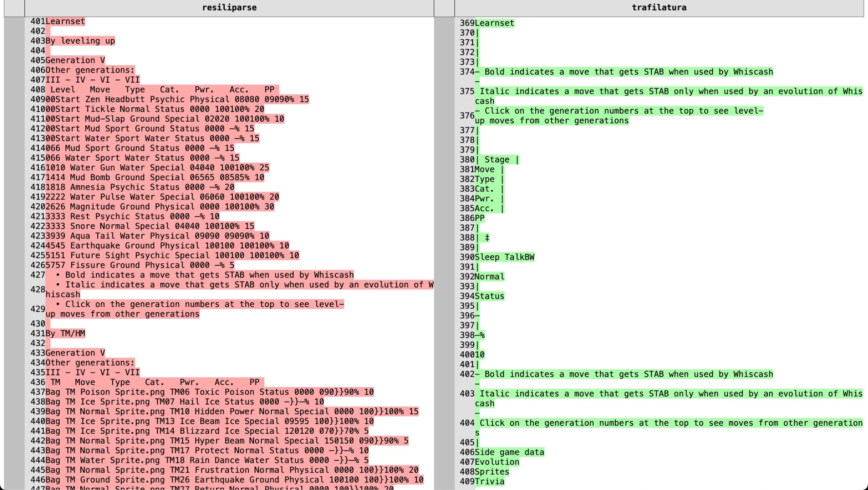Click the empty header cell left of resiliparse
The height and width of the screenshot is (490, 868).
(x=14, y=7)
